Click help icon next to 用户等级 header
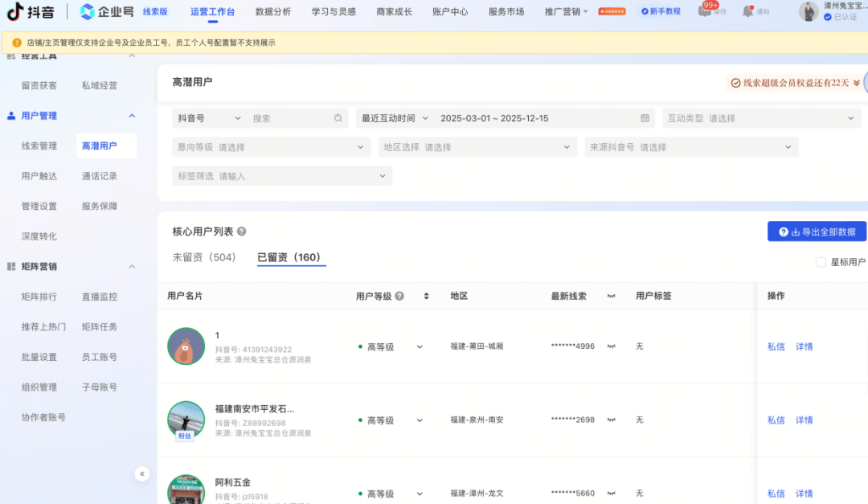Viewport: 868px width, 504px height. [399, 296]
